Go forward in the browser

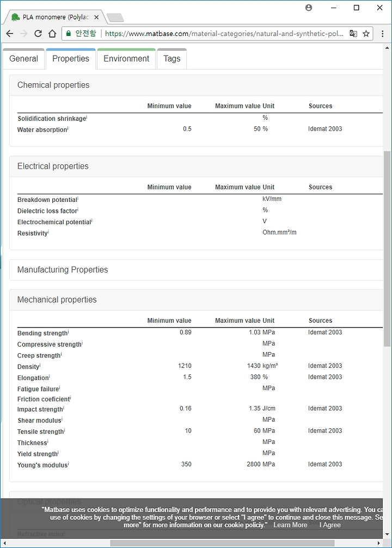pyautogui.click(x=24, y=34)
